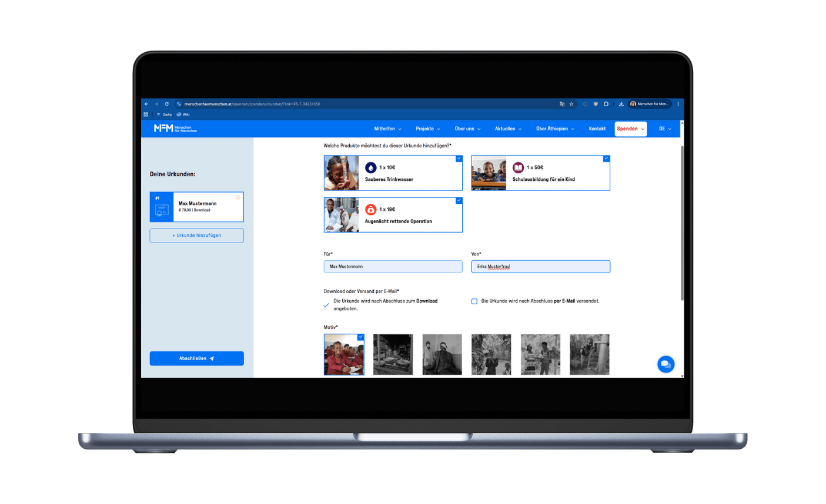Open the DE language selector

pos(665,129)
